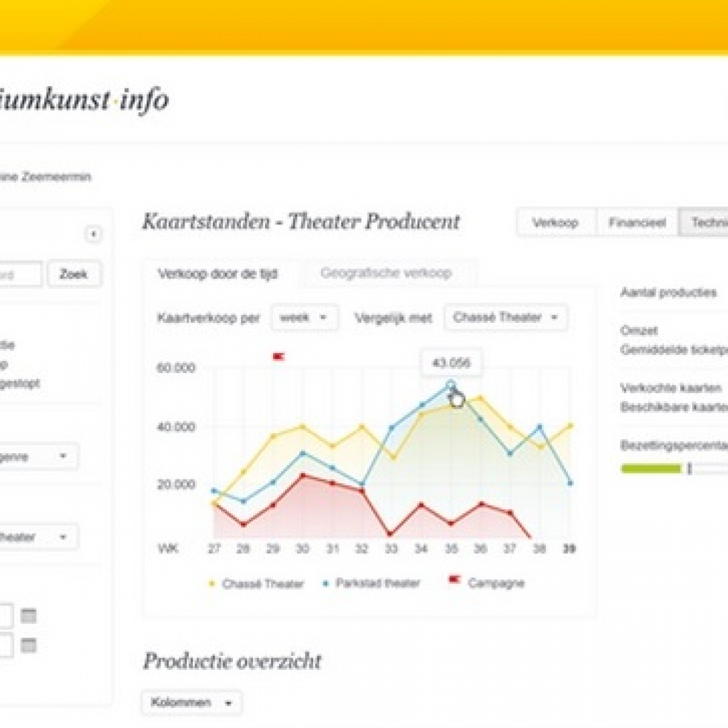Open the theater dropdown in sidebar
Viewport: 728px width, 728px height.
click(x=39, y=537)
